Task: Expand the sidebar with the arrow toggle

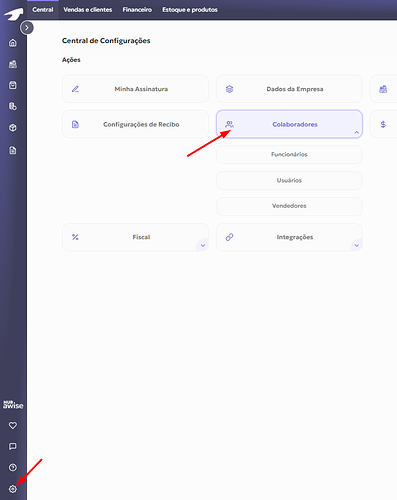Action: click(27, 28)
